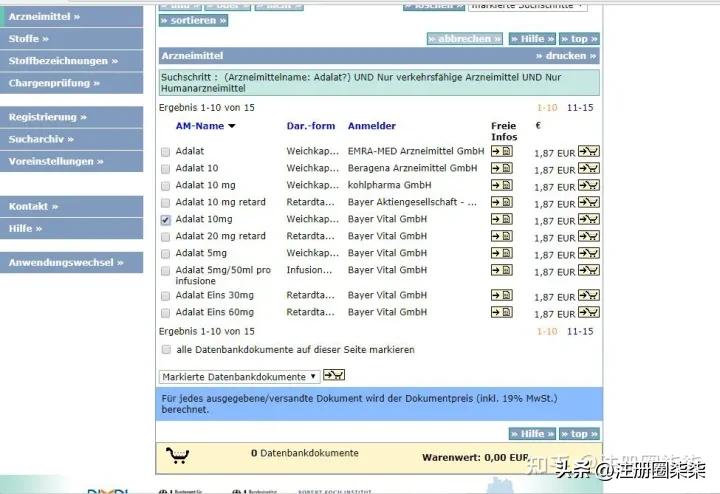Viewport: 720px width, 494px height.
Task: Toggle AM-Name sort arrow
Action: [x=232, y=126]
